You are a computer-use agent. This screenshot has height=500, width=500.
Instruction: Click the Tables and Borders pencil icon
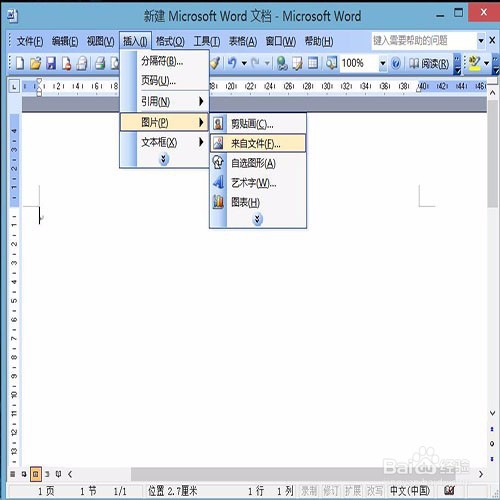pos(297,63)
